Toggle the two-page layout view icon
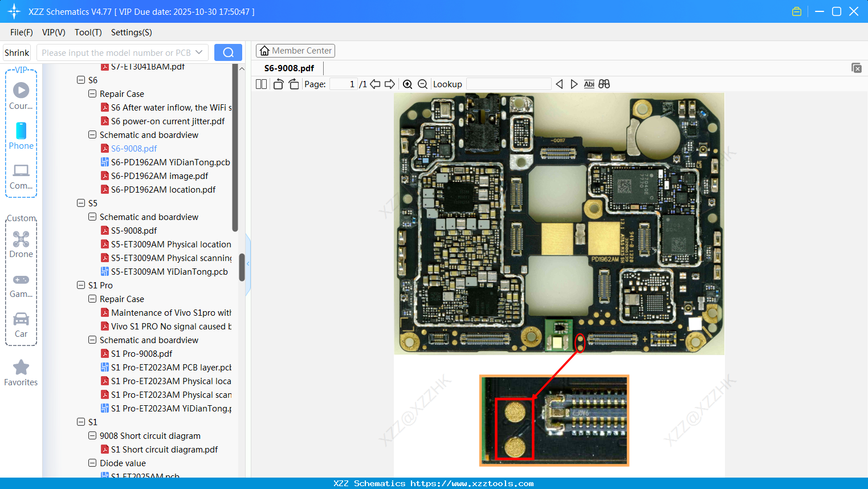Viewport: 868px width, 489px height. click(x=262, y=84)
